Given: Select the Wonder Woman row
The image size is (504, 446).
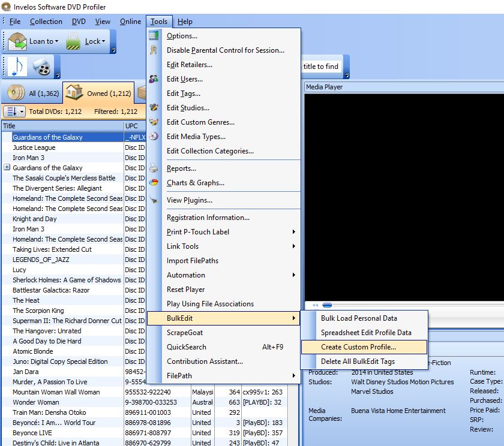Looking at the screenshot, I should coord(145,402).
